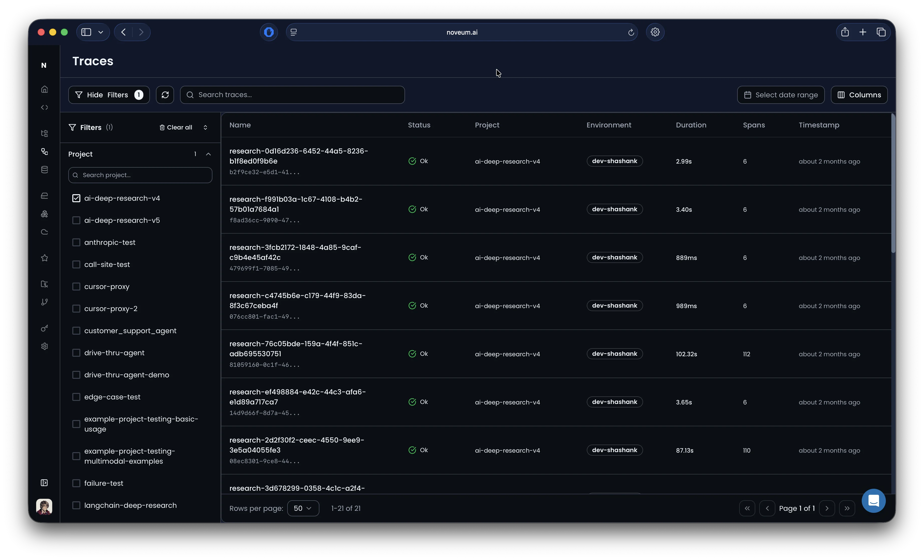The width and height of the screenshot is (924, 560).
Task: Click the Search traces input field
Action: click(293, 95)
